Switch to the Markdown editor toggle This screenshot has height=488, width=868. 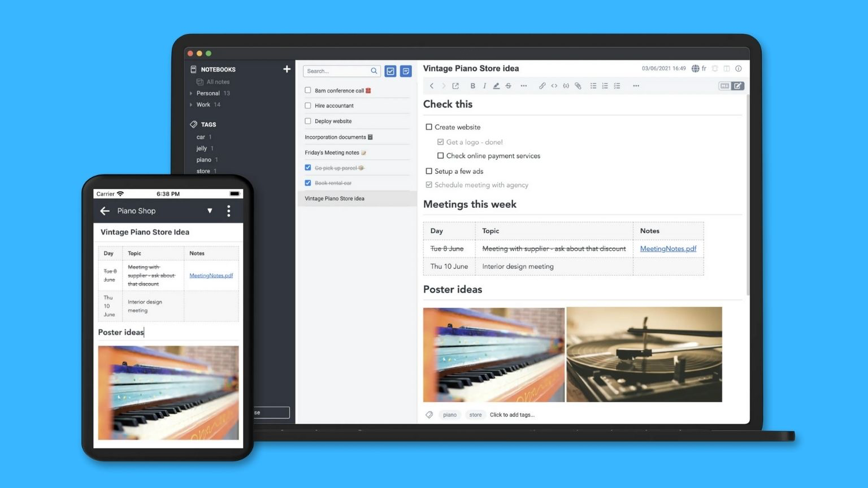click(x=724, y=86)
